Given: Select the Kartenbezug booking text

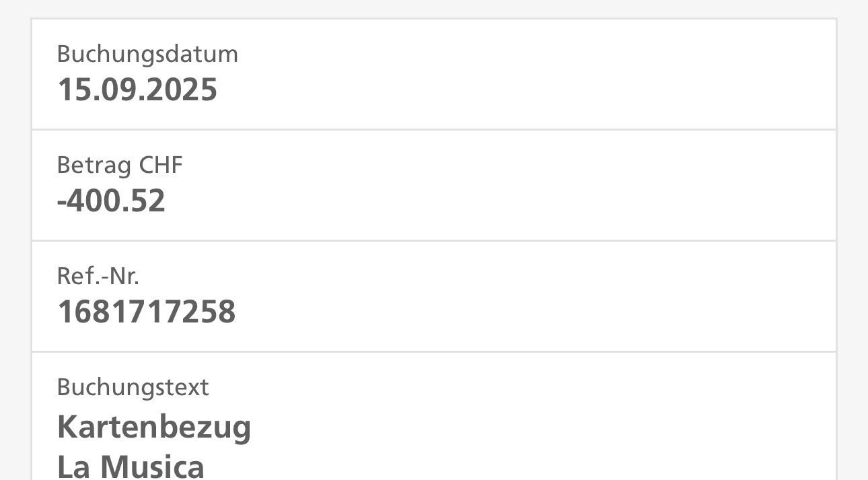Looking at the screenshot, I should pyautogui.click(x=154, y=428).
